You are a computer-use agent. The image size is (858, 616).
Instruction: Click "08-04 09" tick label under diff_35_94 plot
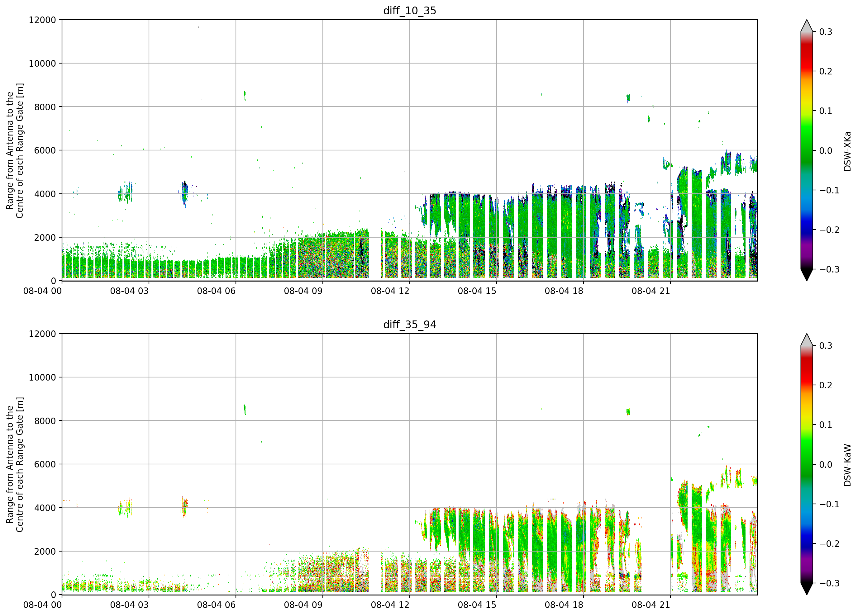click(303, 605)
